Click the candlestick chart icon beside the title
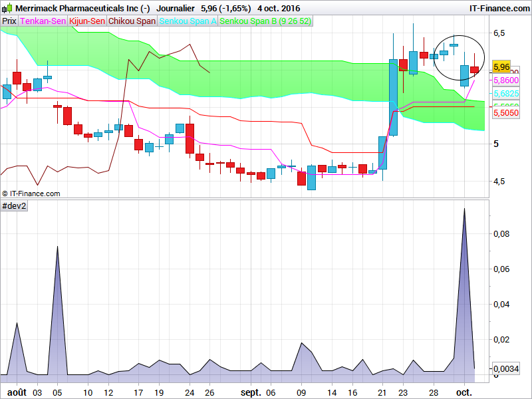This screenshot has height=399, width=532. click(x=7, y=8)
